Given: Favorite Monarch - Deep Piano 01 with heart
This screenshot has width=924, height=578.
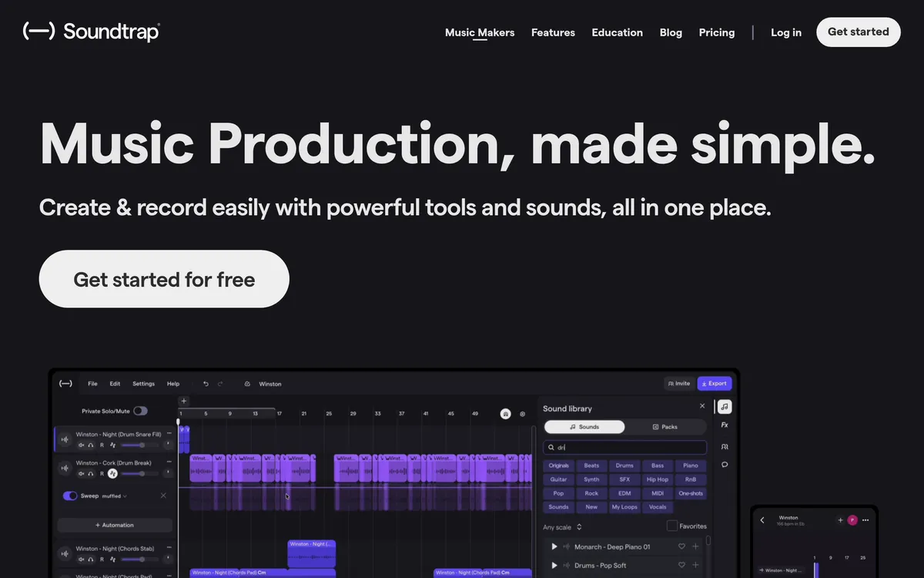Looking at the screenshot, I should pos(681,546).
